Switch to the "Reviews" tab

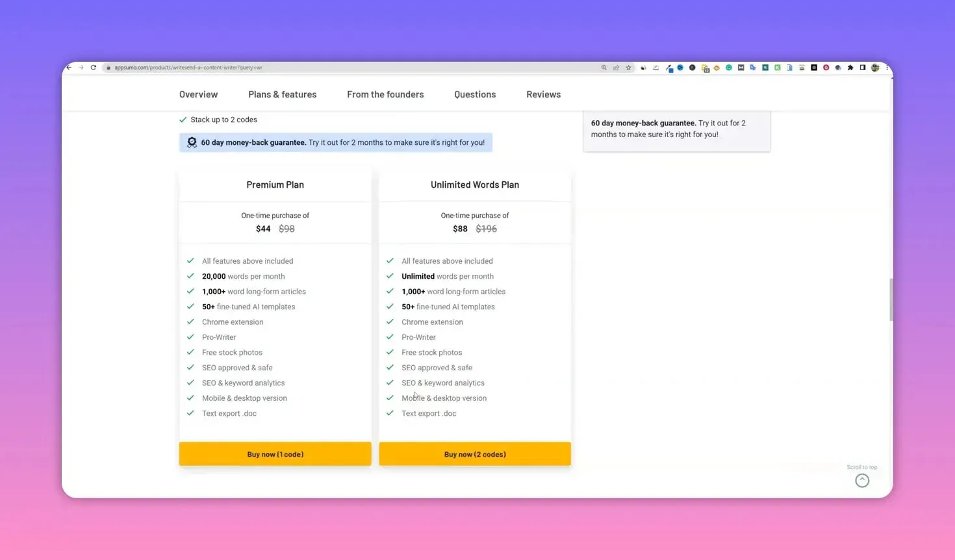pyautogui.click(x=543, y=94)
